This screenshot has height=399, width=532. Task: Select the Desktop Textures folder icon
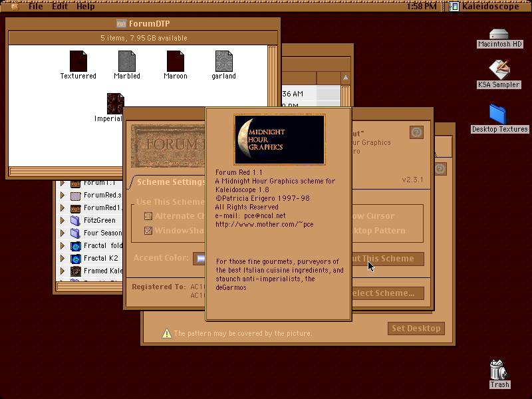pos(497,114)
